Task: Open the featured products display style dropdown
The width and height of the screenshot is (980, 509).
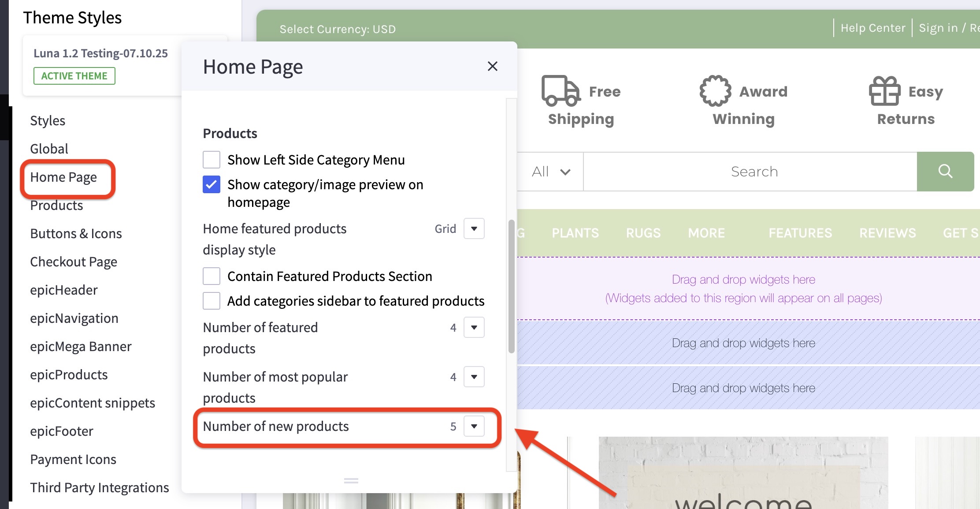Action: pyautogui.click(x=474, y=228)
